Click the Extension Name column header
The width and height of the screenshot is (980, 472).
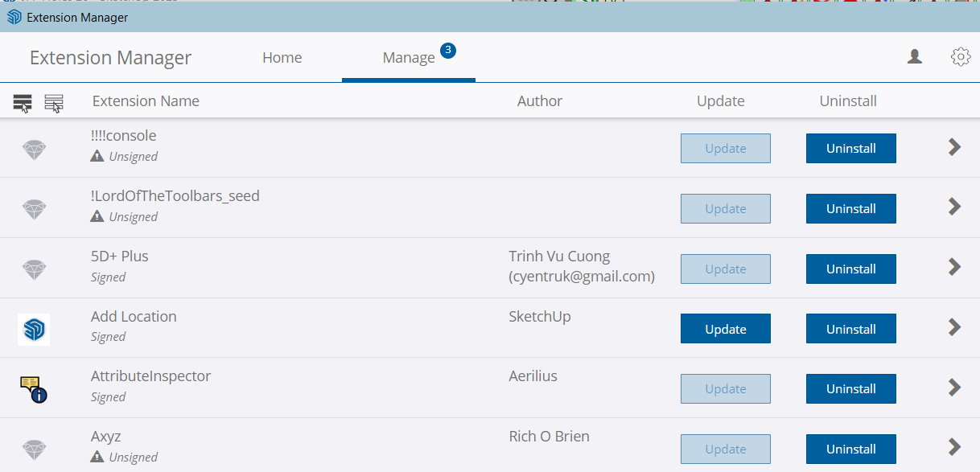click(146, 101)
